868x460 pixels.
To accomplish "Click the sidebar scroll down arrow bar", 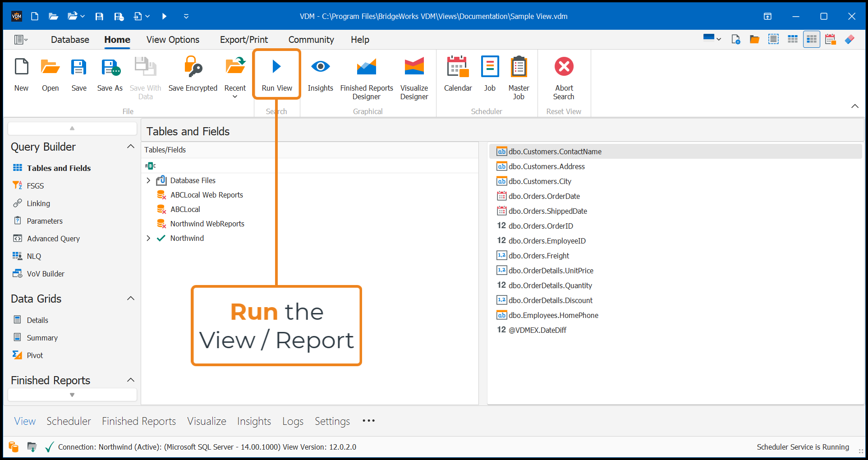I will click(x=72, y=395).
